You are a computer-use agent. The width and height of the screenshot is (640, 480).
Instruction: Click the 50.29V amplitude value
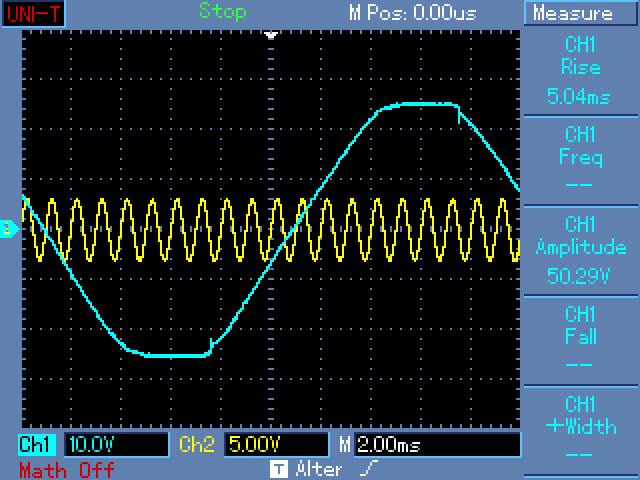(579, 276)
